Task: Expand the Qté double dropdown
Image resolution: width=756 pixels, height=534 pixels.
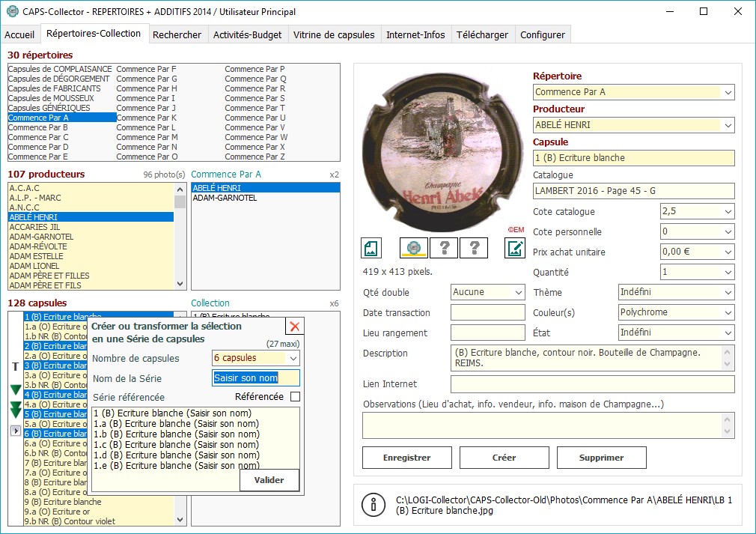Action: pos(518,292)
